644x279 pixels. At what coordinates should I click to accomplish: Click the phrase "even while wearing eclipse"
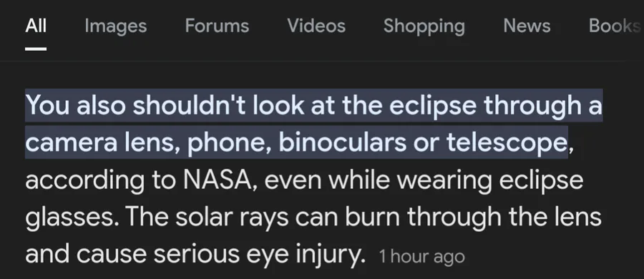pyautogui.click(x=424, y=181)
